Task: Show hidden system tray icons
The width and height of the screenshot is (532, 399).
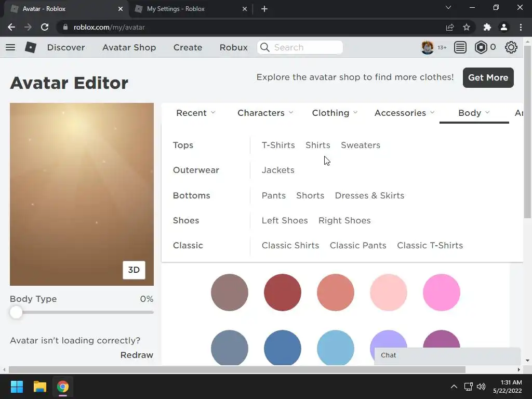Action: point(454,387)
